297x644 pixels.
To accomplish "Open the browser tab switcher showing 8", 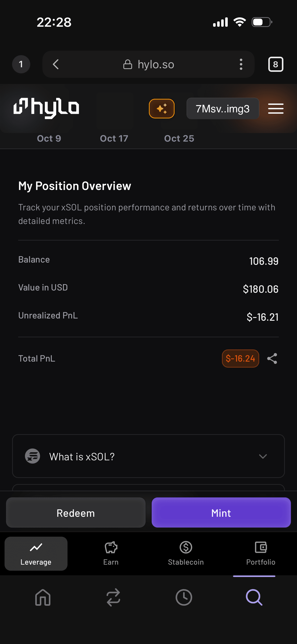I will coord(276,64).
